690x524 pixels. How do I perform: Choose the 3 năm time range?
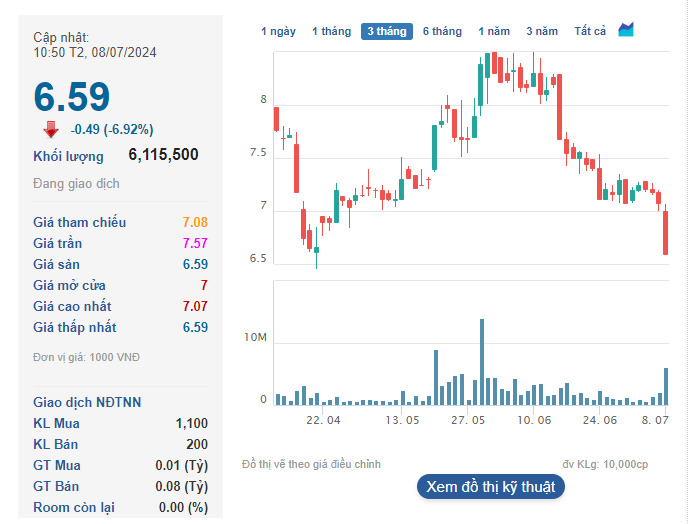[542, 31]
